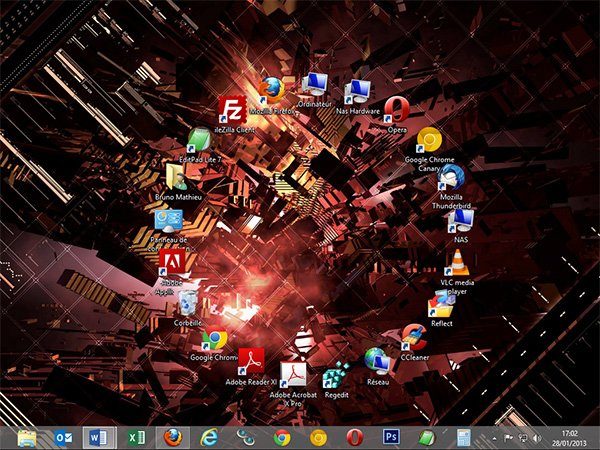The width and height of the screenshot is (600, 450).
Task: Switch to Firefox in the taskbar
Action: pyautogui.click(x=173, y=437)
